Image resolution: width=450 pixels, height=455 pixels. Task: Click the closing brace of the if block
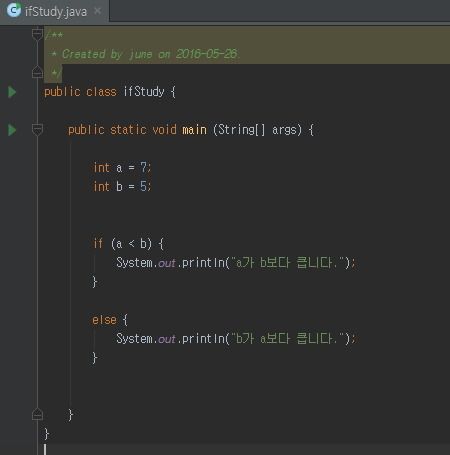tap(95, 282)
